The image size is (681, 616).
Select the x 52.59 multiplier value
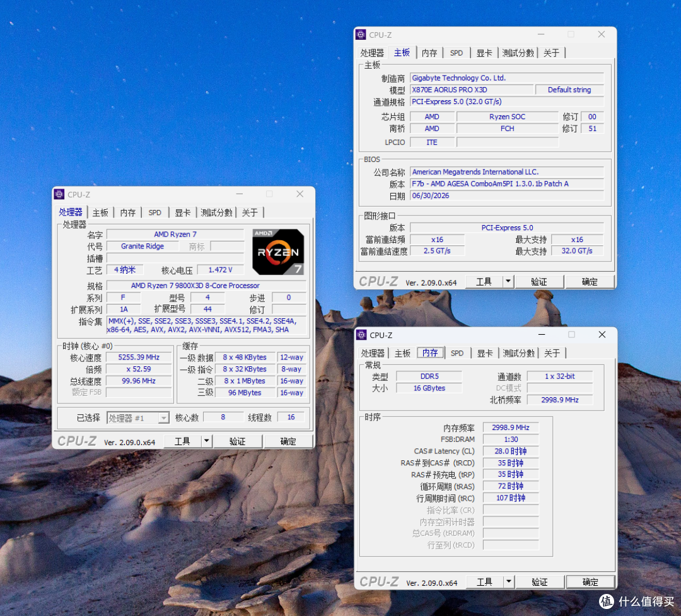(x=139, y=369)
